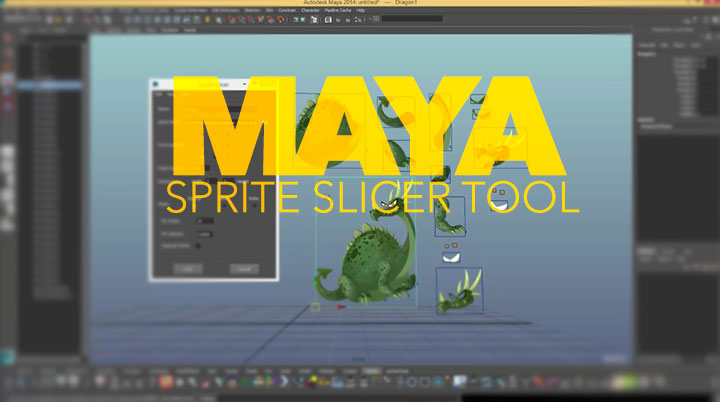
Task: Select the white mouth sprite below orange dots
Action: (x=451, y=258)
